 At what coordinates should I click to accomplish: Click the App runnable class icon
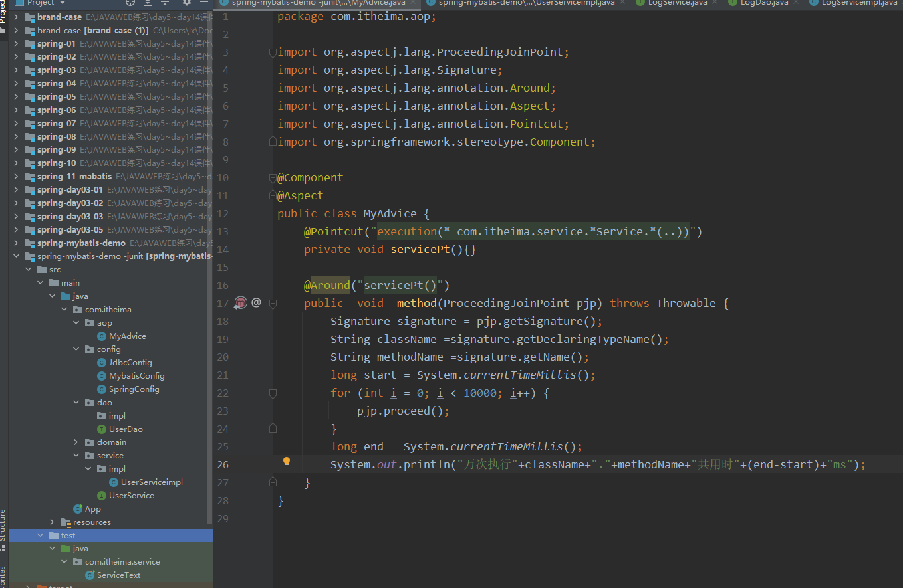click(x=78, y=509)
